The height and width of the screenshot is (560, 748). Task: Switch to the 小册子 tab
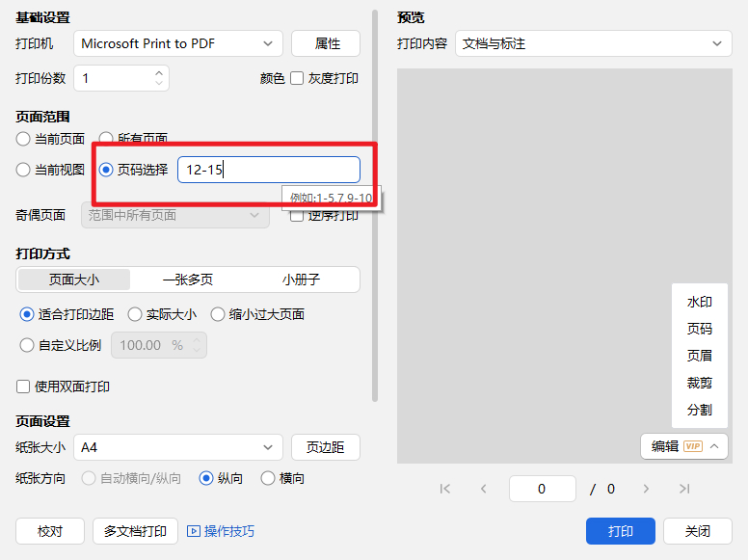pos(301,280)
